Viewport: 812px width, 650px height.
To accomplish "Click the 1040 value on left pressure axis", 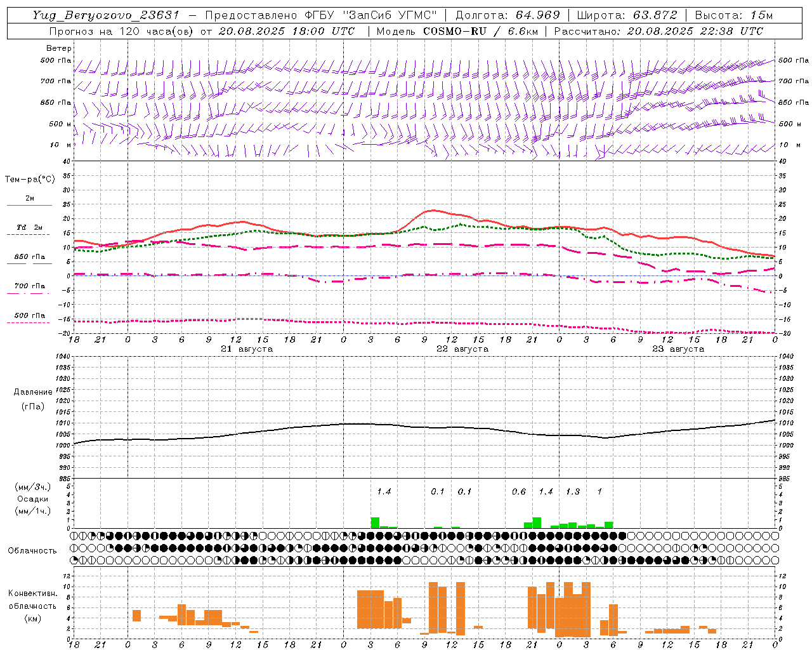I will 62,357.
